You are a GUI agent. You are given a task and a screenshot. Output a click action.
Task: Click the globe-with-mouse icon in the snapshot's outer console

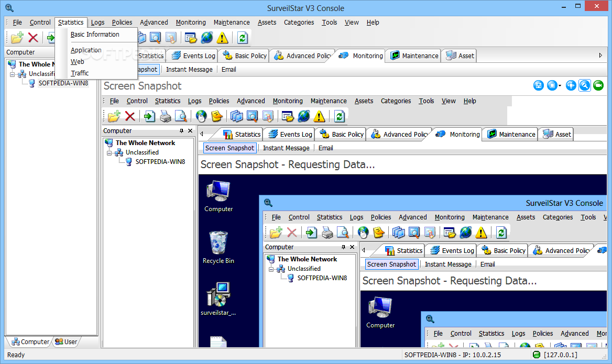[x=201, y=116]
